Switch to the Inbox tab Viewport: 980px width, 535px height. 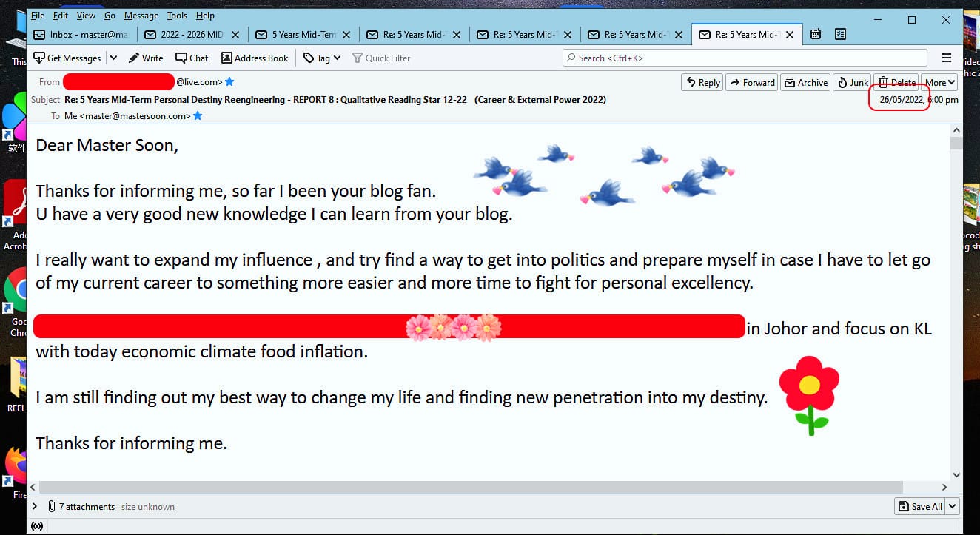pyautogui.click(x=82, y=34)
